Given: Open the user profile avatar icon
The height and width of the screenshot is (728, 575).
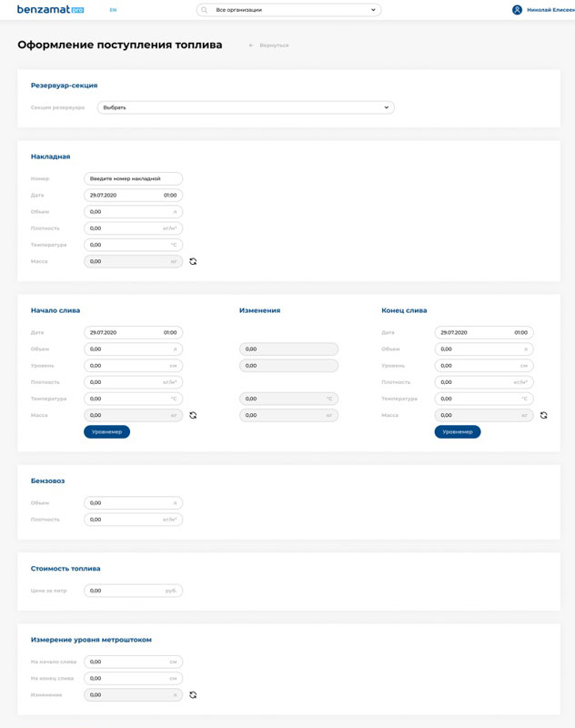Looking at the screenshot, I should click(x=517, y=10).
